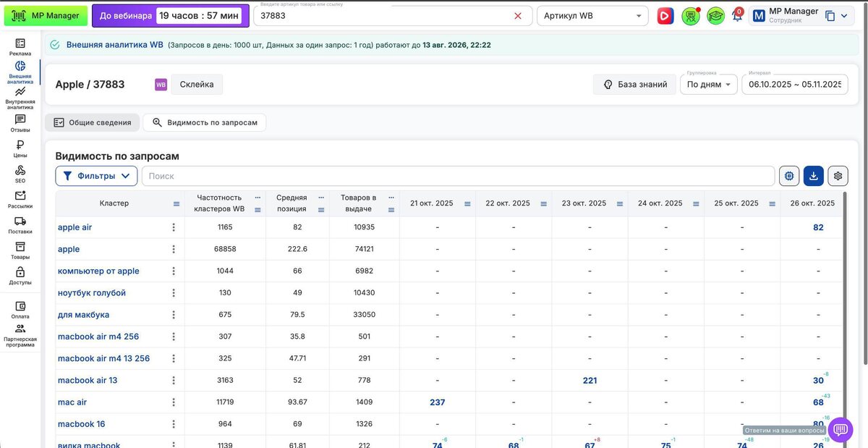Click the purple WB marketplace badge

(161, 85)
